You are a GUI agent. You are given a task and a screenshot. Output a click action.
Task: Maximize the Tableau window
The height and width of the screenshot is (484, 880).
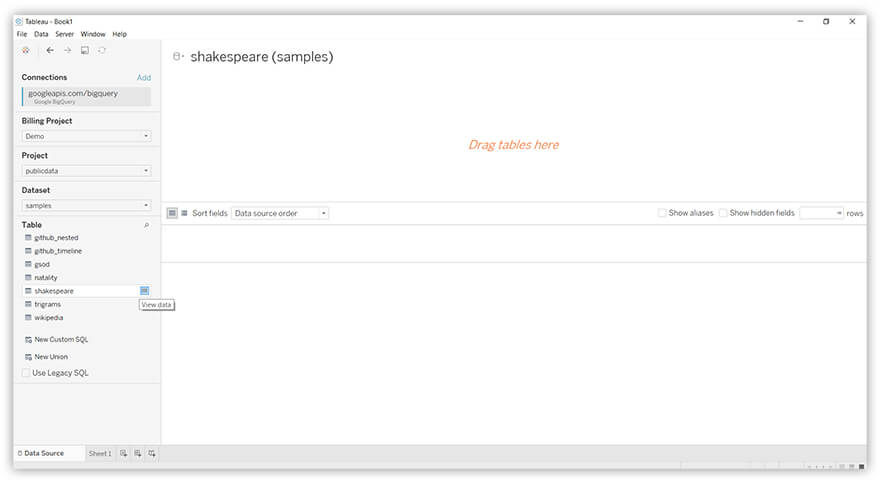coord(826,21)
